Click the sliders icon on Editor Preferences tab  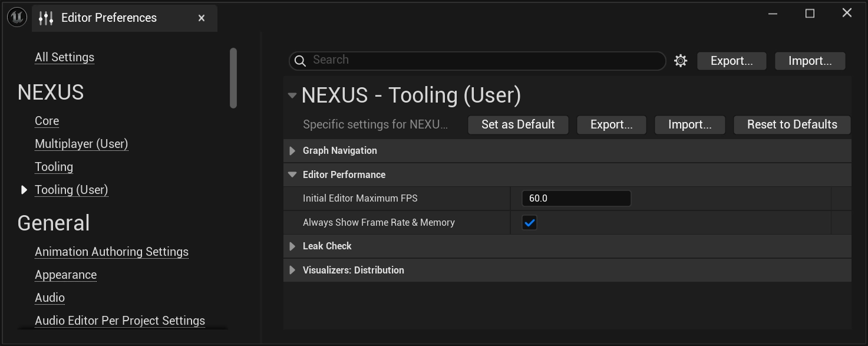[46, 18]
